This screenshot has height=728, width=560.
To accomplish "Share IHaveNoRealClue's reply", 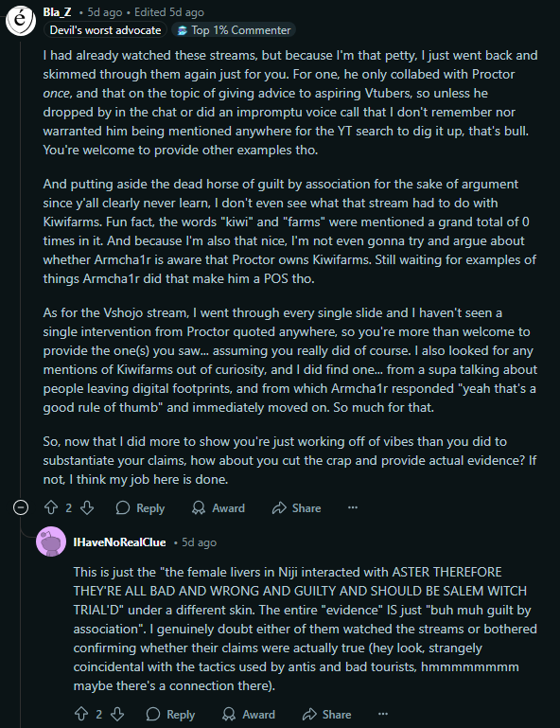I will [x=326, y=714].
